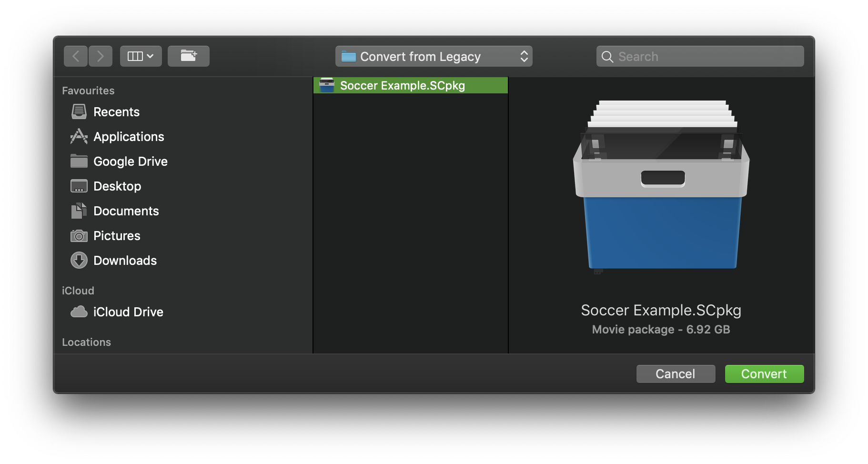Open the Applications folder

(x=129, y=136)
